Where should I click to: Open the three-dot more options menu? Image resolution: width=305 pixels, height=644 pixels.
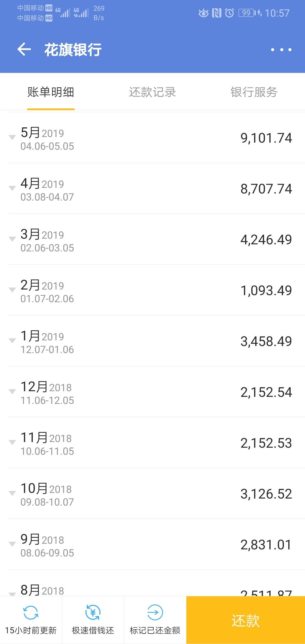tap(281, 50)
